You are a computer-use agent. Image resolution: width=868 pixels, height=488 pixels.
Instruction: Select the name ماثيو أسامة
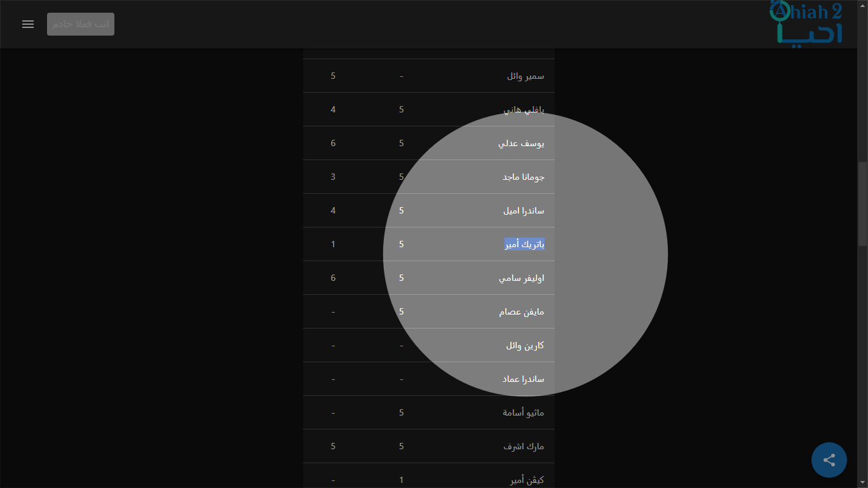coord(524,413)
